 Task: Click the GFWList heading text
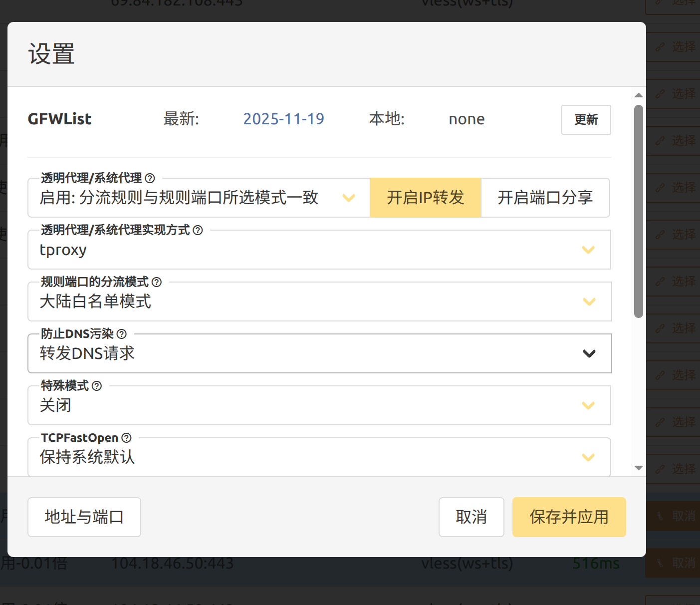(x=59, y=119)
